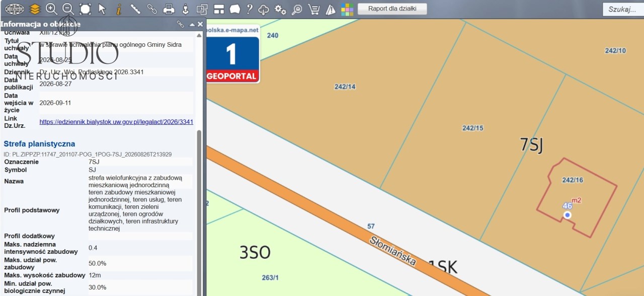Open the help question mark icon
Viewport: 644px width, 296px height.
pyautogui.click(x=250, y=9)
